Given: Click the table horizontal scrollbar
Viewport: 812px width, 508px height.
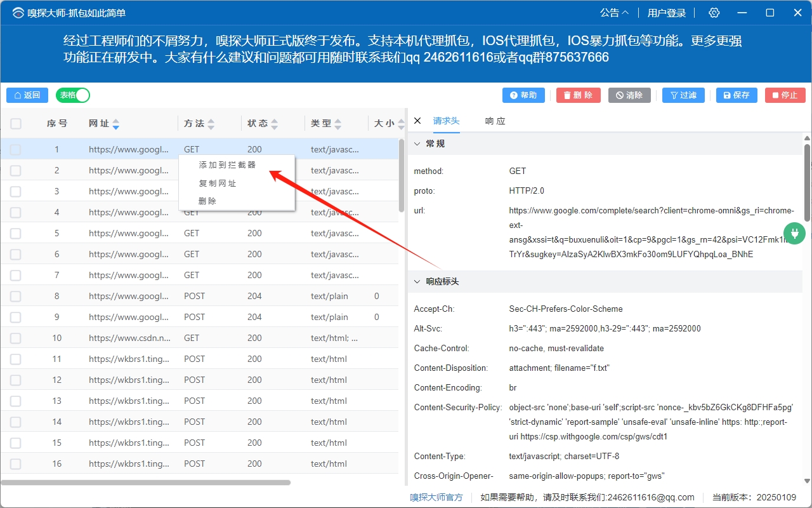Looking at the screenshot, I should (x=145, y=483).
